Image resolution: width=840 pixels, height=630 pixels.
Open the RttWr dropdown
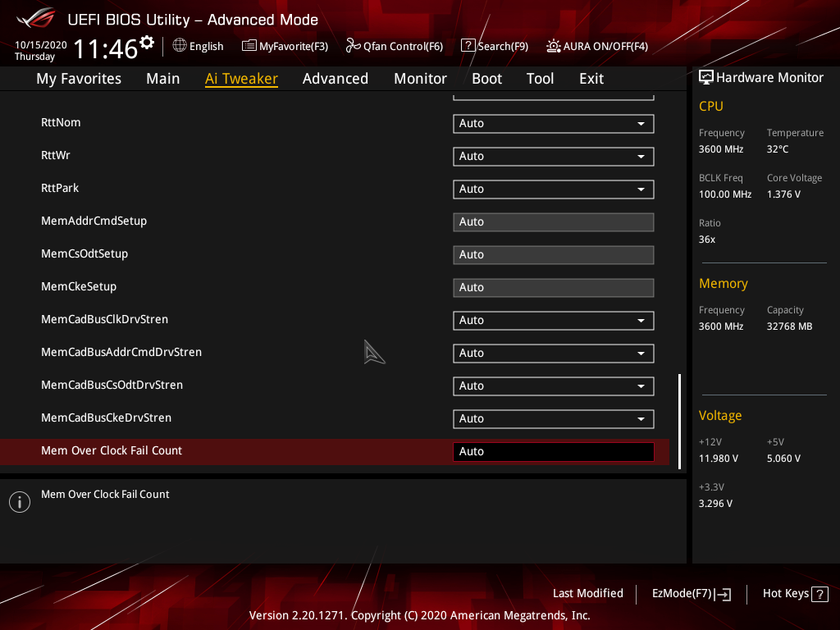(x=554, y=157)
